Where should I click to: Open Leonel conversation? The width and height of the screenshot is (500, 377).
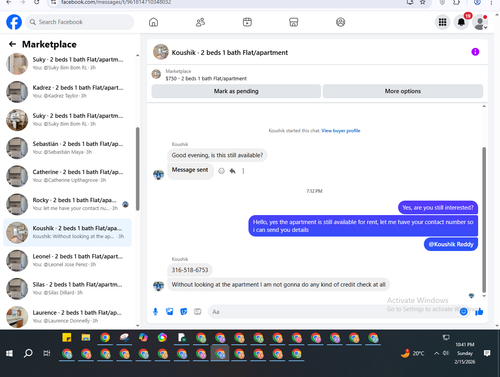[68, 260]
